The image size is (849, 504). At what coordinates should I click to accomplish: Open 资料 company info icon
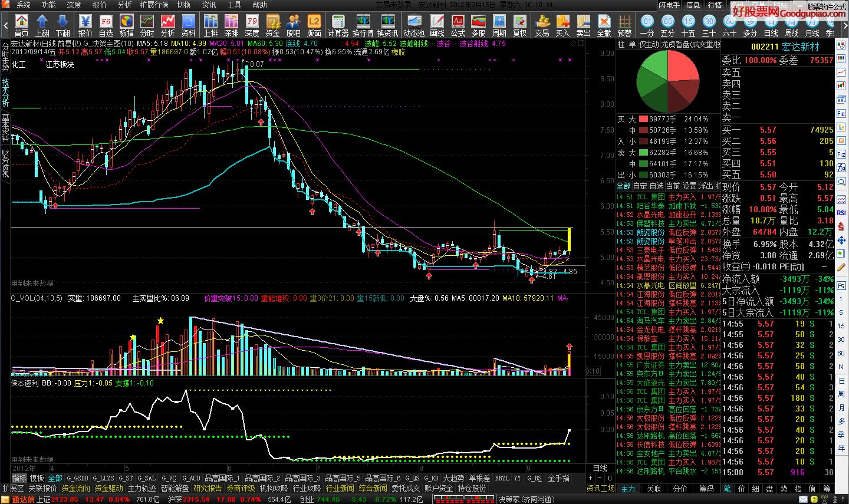(x=189, y=25)
